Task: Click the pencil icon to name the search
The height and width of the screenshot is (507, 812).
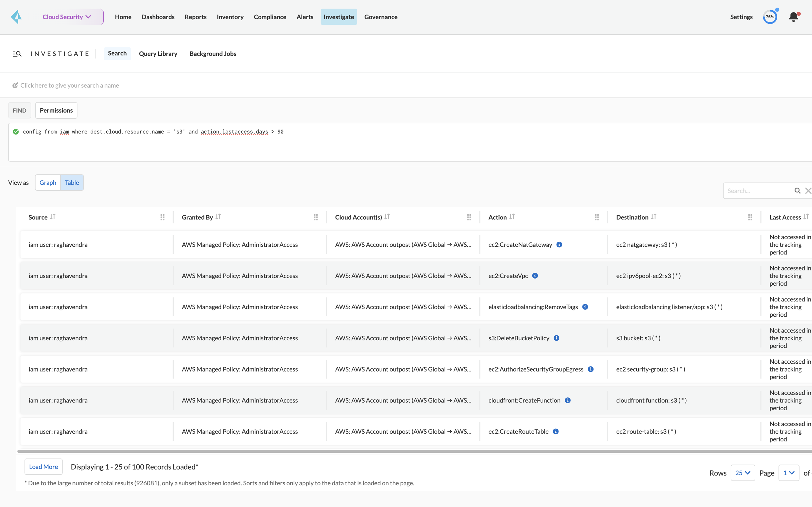Action: (15, 86)
